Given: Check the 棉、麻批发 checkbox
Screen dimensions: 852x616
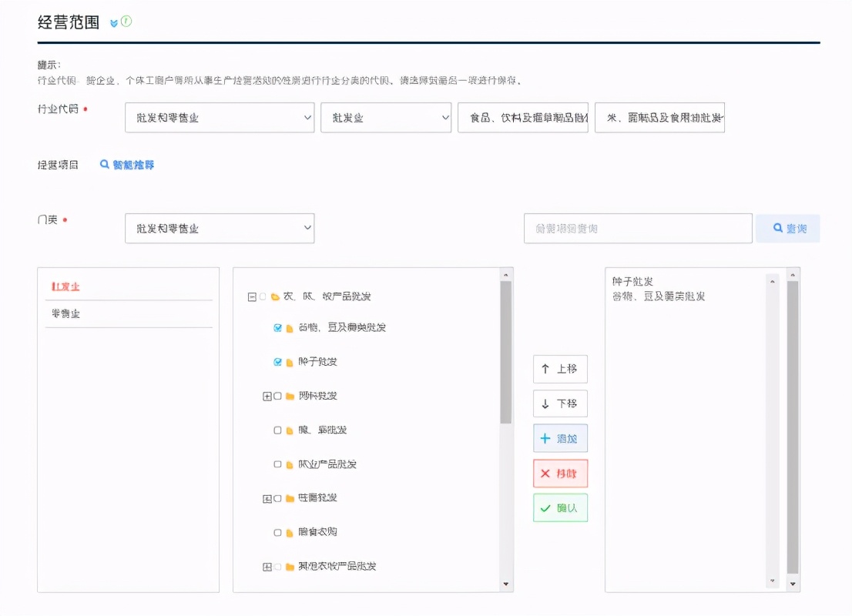Looking at the screenshot, I should click(277, 430).
